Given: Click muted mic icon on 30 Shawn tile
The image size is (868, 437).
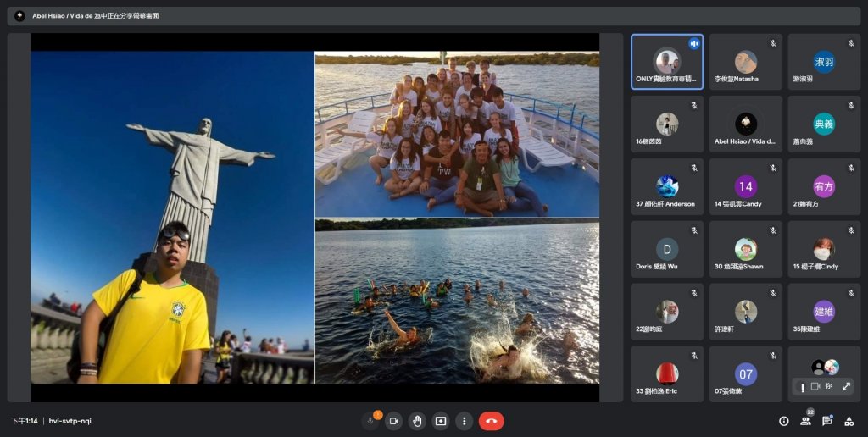Looking at the screenshot, I should 773,230.
